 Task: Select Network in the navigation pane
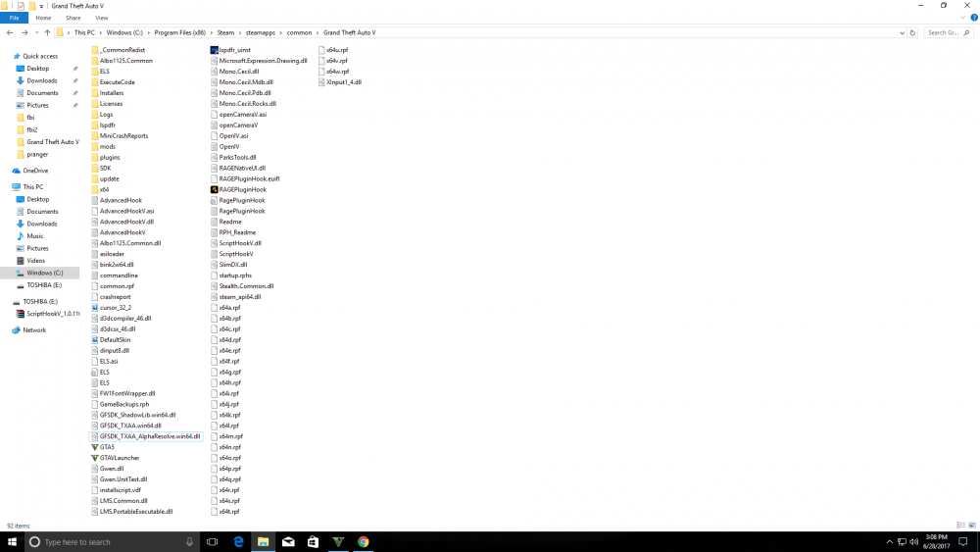(x=34, y=330)
